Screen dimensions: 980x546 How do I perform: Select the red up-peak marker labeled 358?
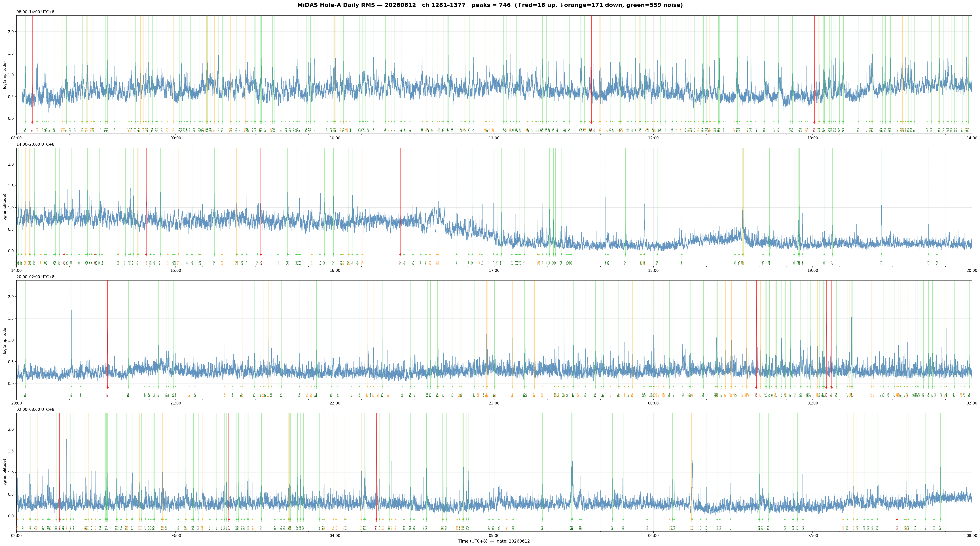pyautogui.click(x=400, y=254)
